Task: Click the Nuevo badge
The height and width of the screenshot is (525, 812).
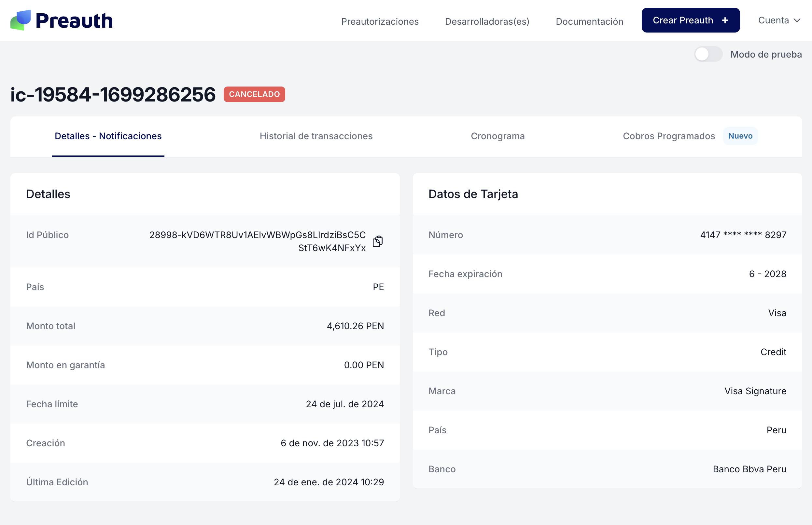Action: (740, 136)
